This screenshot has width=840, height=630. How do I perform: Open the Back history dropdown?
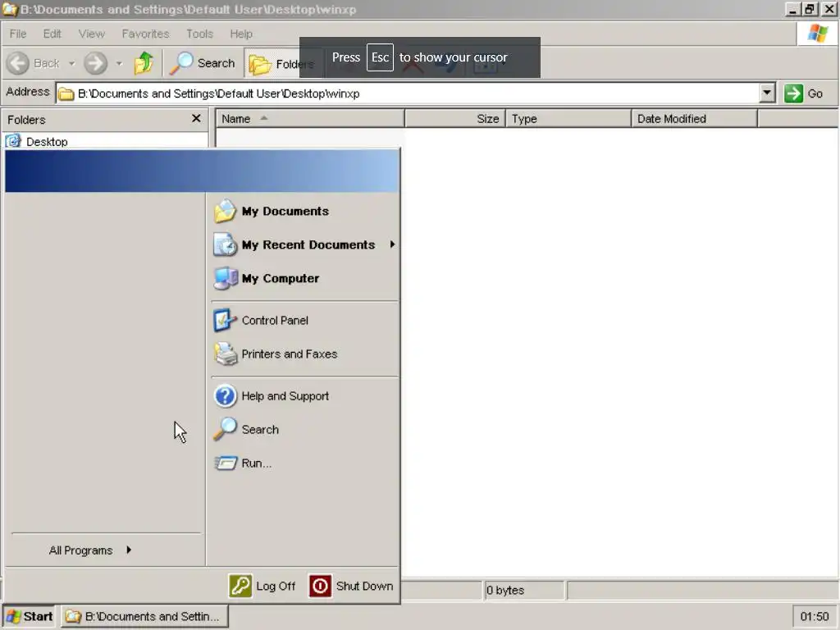point(72,63)
